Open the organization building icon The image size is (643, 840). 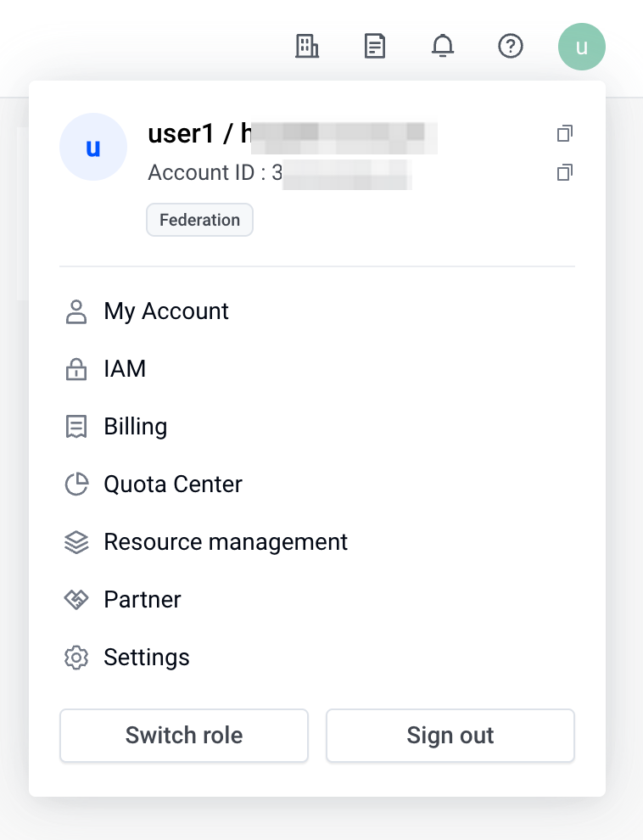pyautogui.click(x=307, y=46)
